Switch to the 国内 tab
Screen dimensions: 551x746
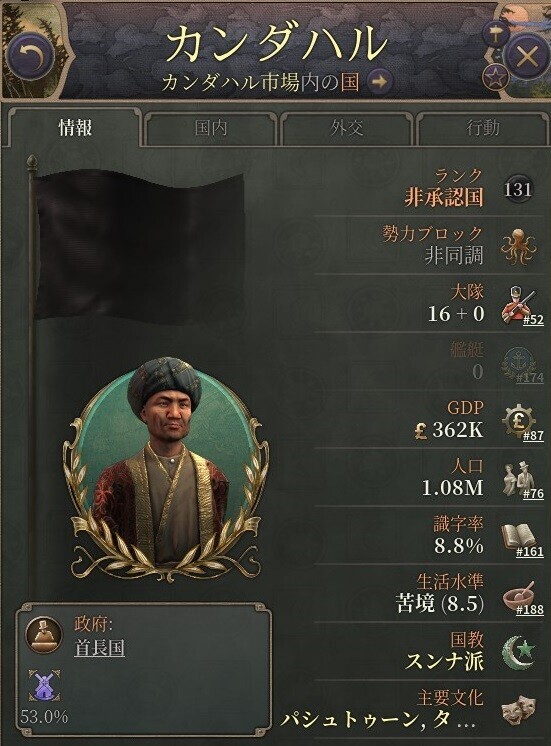[x=211, y=128]
